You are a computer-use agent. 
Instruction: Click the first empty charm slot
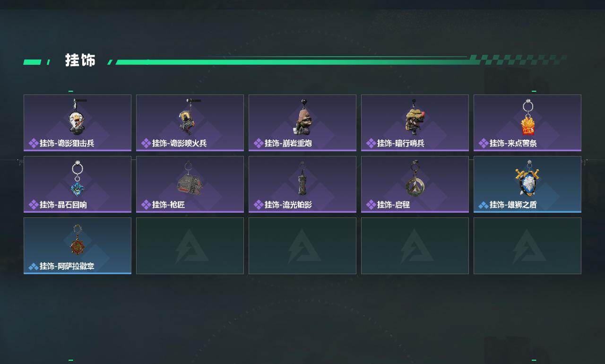pos(190,246)
